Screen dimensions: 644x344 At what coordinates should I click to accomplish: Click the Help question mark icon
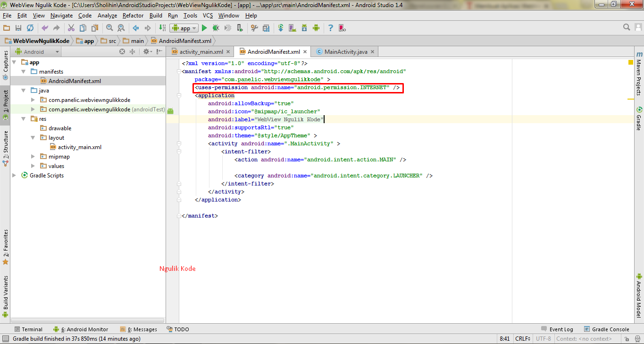tap(331, 28)
